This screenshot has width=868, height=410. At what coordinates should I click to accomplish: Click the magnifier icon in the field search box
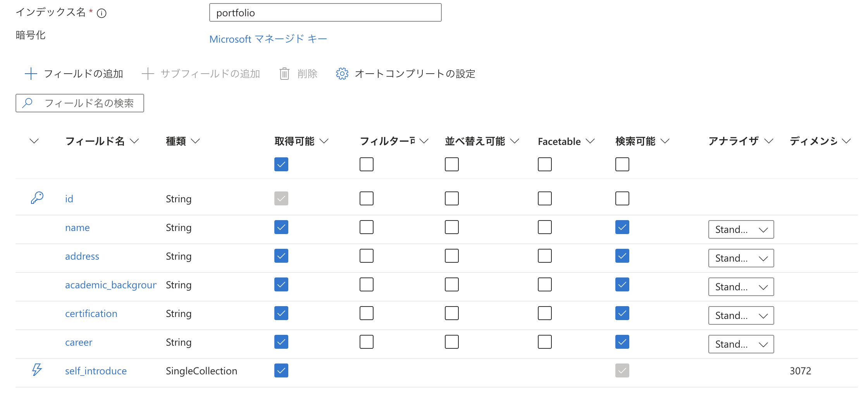click(28, 103)
